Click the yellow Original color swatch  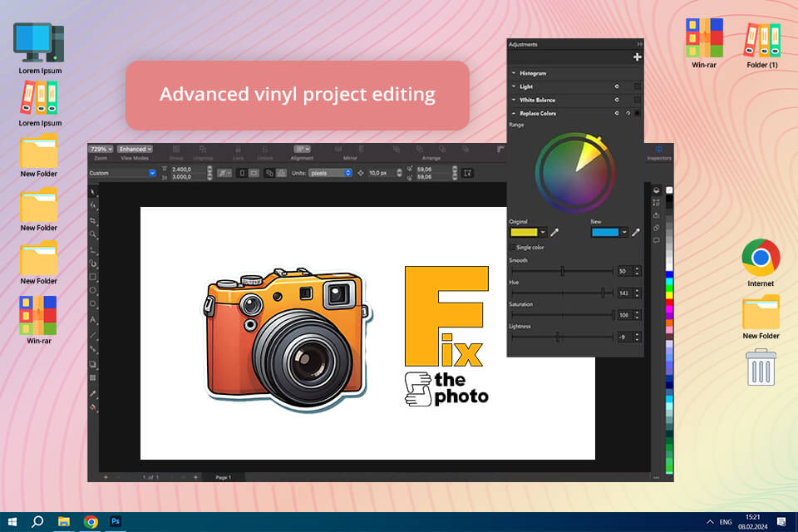(524, 233)
